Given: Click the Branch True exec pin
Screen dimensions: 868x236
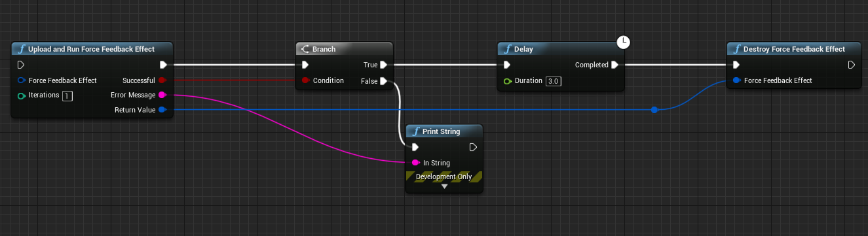Looking at the screenshot, I should 383,65.
